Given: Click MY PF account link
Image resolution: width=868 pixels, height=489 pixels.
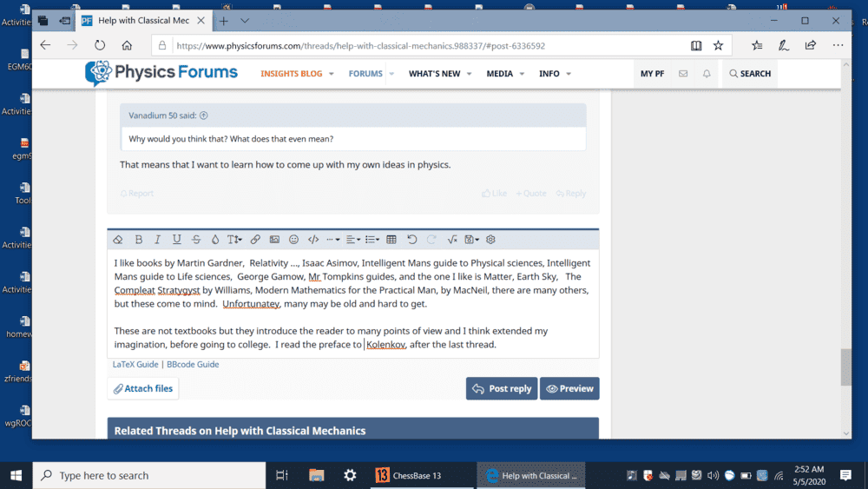Looking at the screenshot, I should [x=652, y=74].
